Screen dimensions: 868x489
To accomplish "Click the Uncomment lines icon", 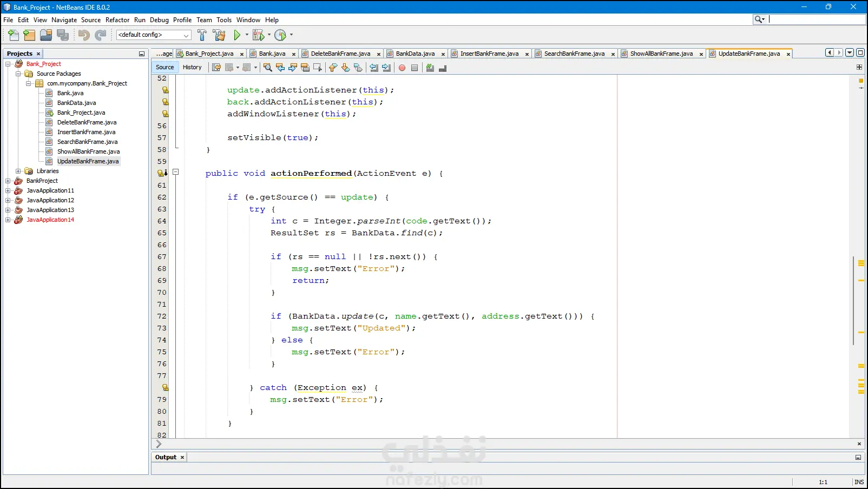I will 443,68.
